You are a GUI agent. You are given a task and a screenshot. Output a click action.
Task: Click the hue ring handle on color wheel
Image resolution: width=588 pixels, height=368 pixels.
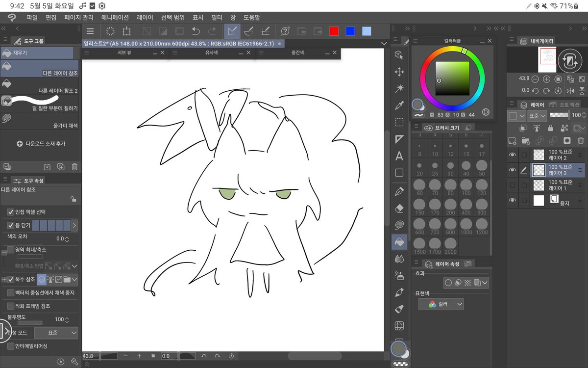tap(464, 51)
